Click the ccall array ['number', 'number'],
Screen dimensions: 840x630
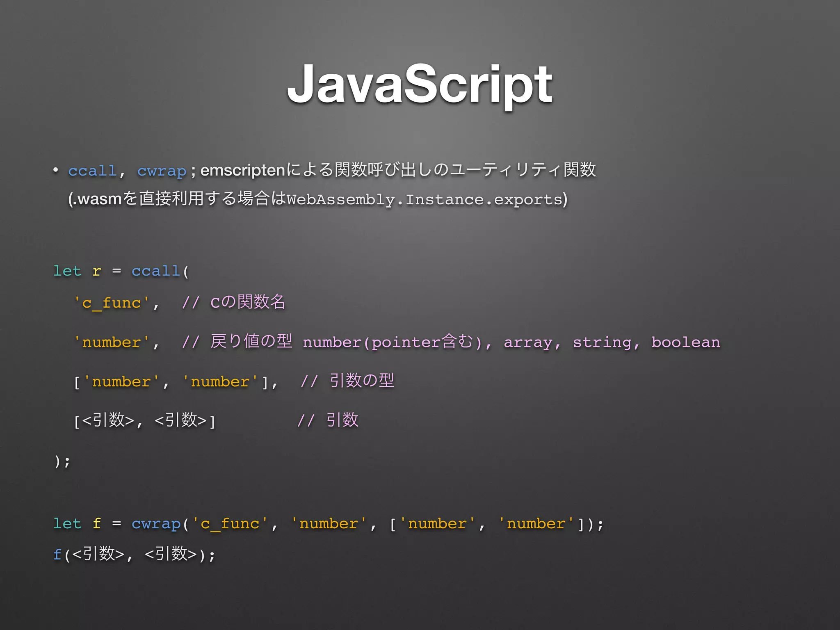point(176,382)
